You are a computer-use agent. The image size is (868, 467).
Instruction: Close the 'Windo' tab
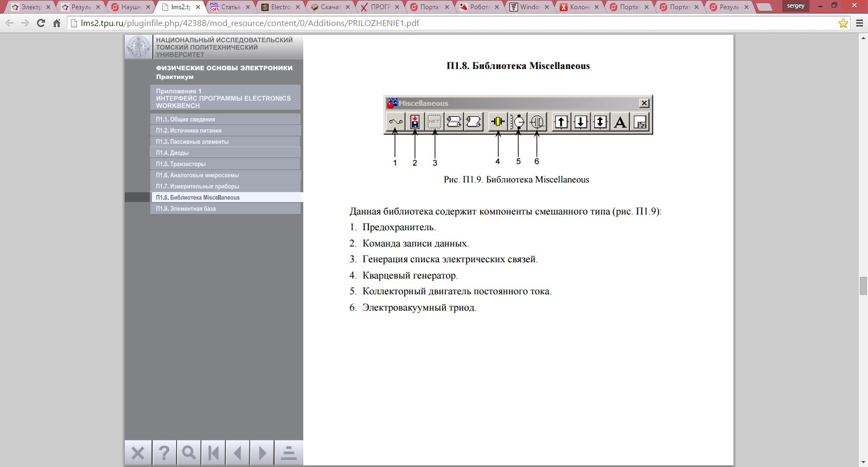(x=547, y=7)
